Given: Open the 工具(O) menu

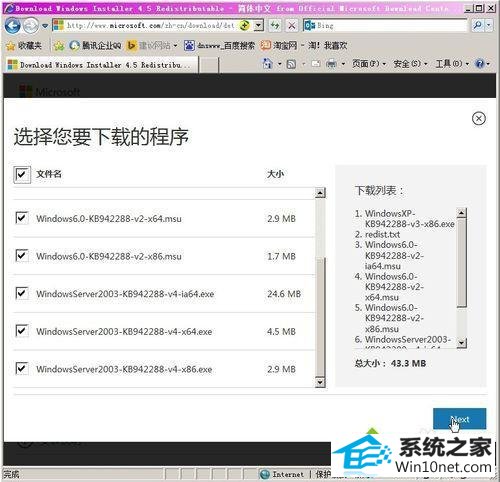Looking at the screenshot, I should click(x=452, y=63).
